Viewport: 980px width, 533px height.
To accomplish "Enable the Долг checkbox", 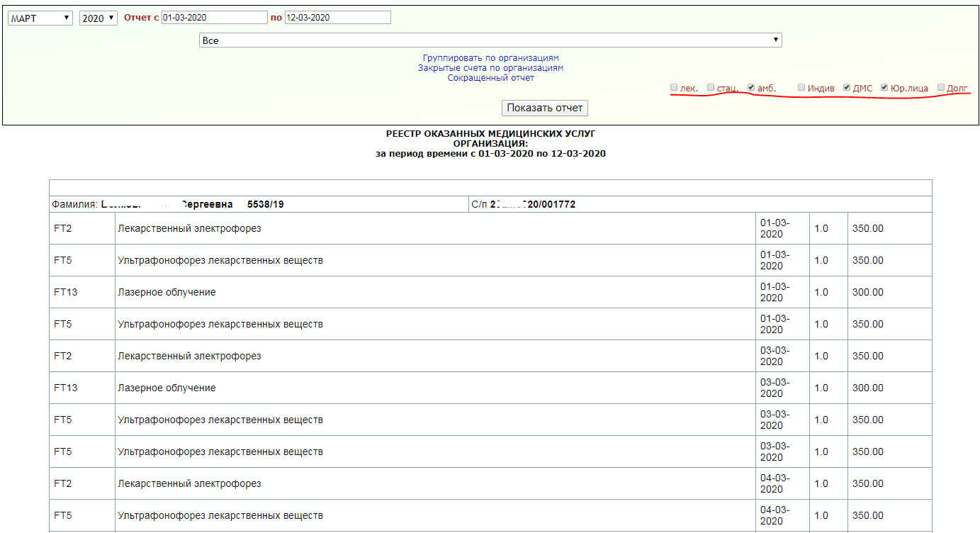I will click(941, 88).
